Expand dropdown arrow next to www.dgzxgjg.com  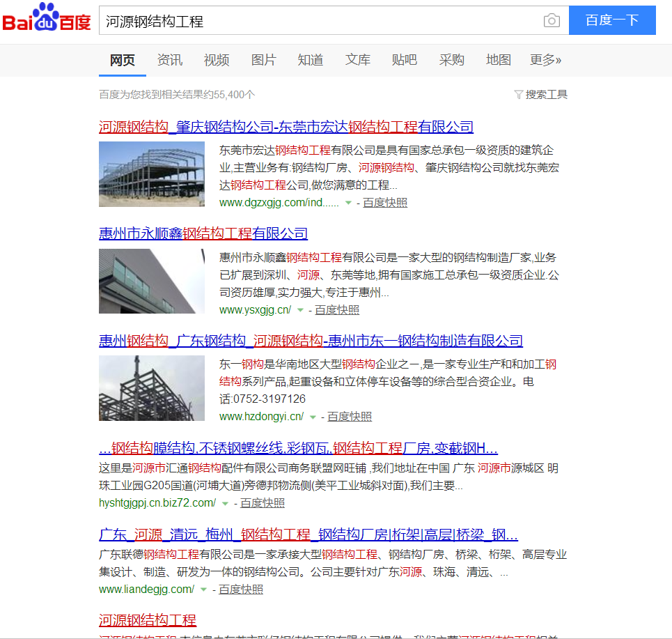pos(348,203)
